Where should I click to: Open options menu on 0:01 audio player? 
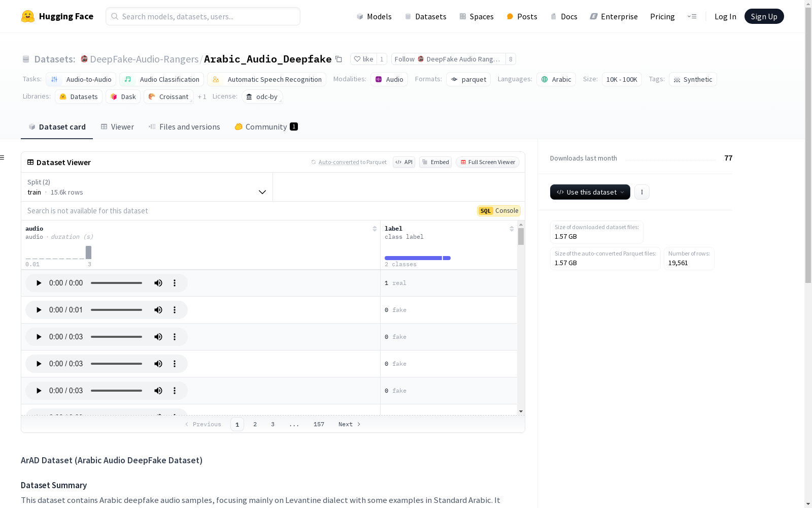click(175, 310)
